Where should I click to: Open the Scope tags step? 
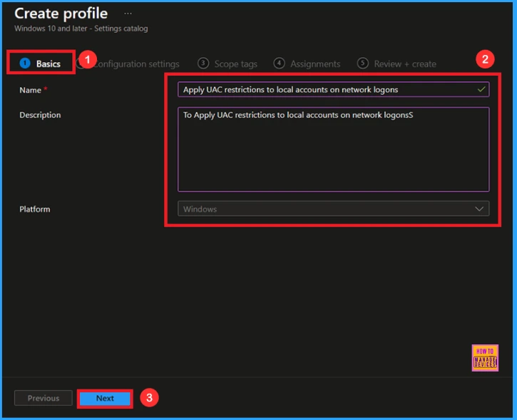(x=227, y=63)
